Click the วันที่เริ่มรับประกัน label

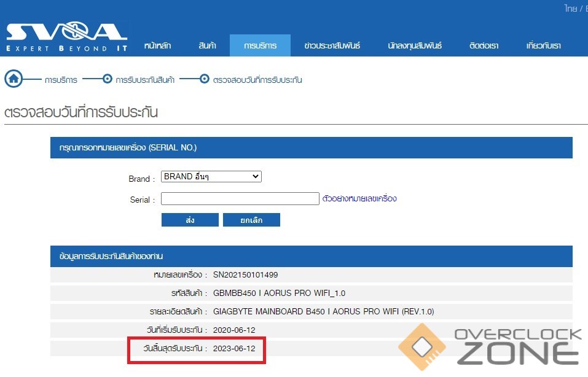coord(174,330)
